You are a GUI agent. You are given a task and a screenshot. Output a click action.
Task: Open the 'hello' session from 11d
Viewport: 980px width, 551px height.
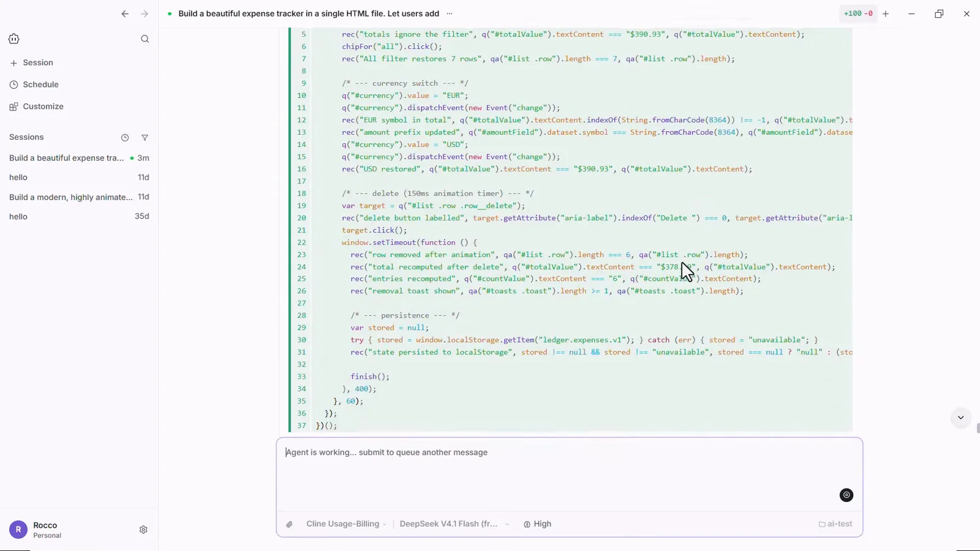coord(79,178)
